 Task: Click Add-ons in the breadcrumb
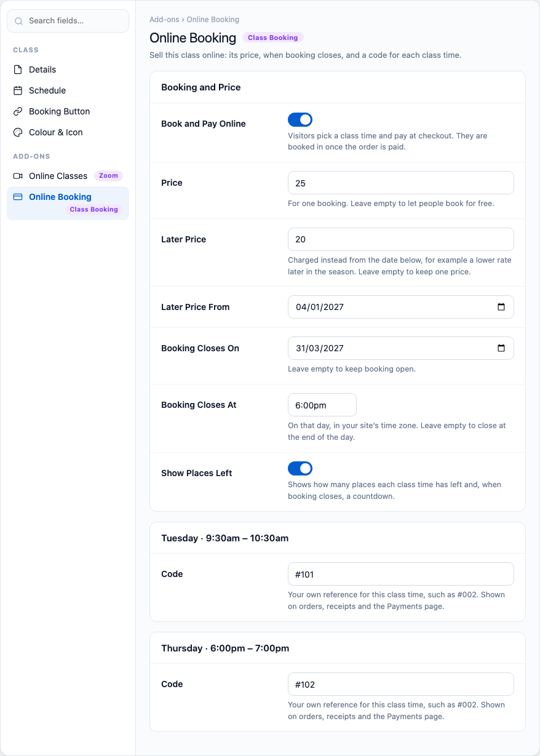(x=165, y=20)
